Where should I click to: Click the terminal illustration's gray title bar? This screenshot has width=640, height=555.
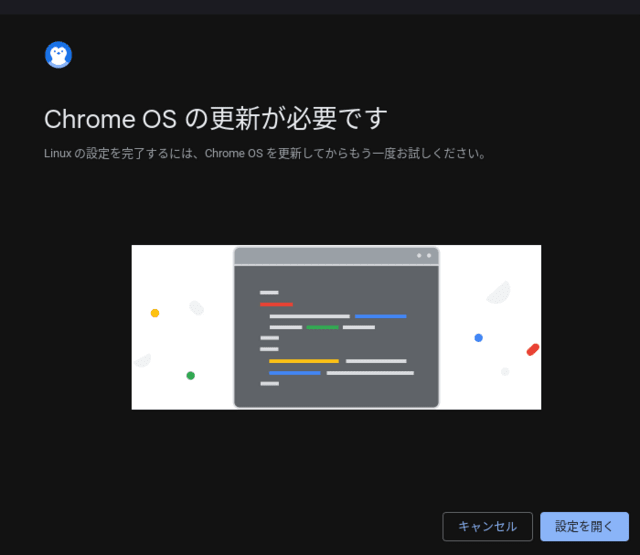coord(336,256)
